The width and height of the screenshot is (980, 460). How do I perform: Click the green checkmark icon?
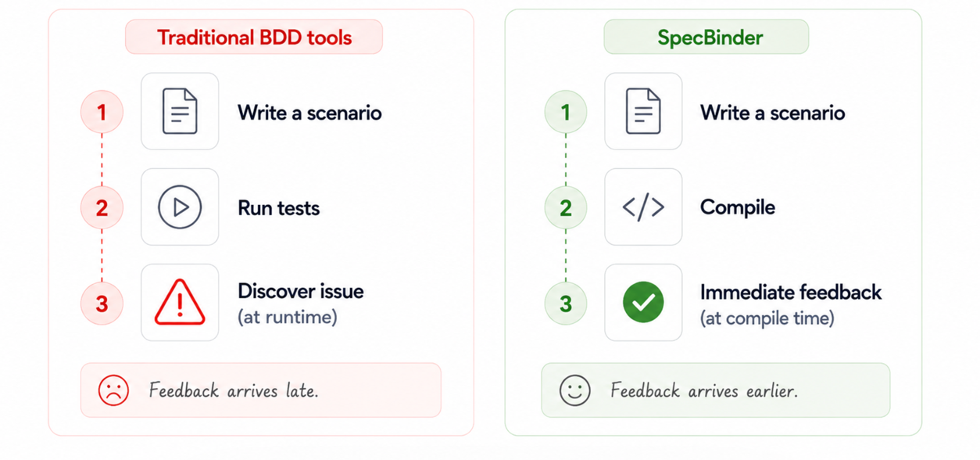pos(643,303)
